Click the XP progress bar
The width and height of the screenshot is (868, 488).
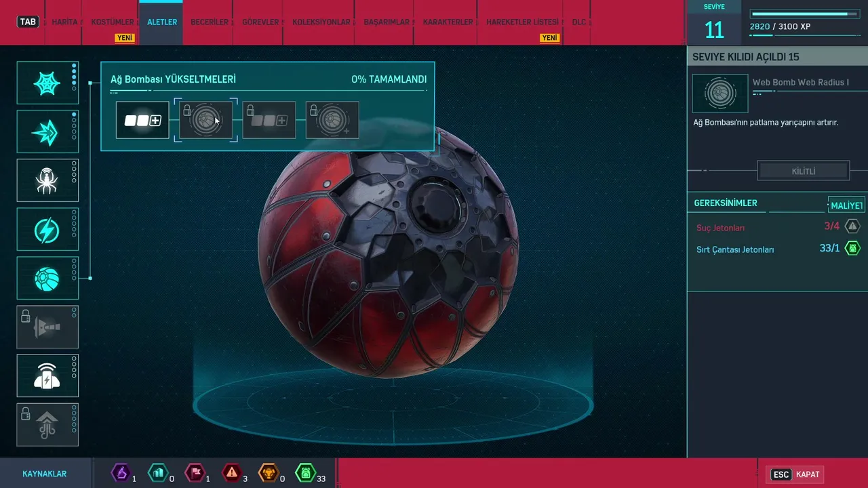point(804,14)
